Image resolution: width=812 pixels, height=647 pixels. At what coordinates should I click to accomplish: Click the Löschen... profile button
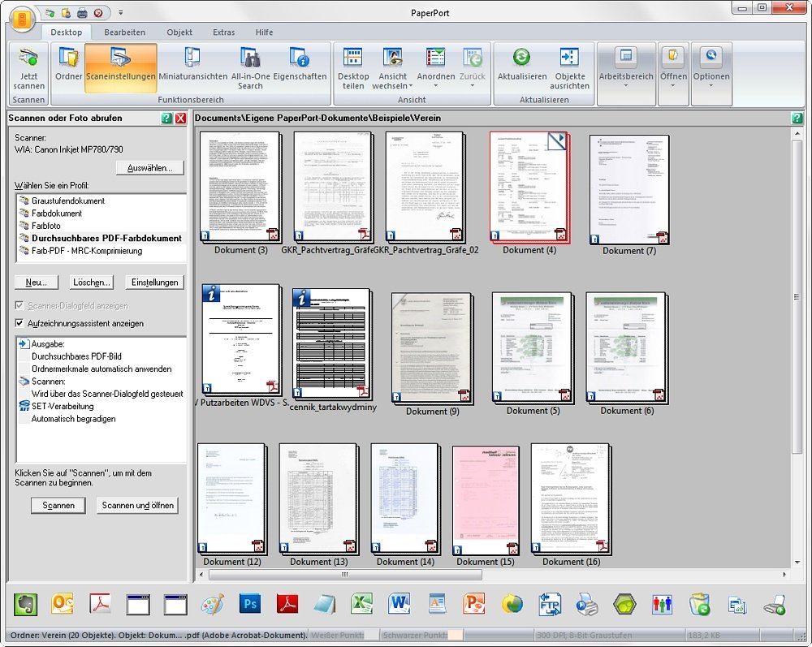click(x=92, y=282)
